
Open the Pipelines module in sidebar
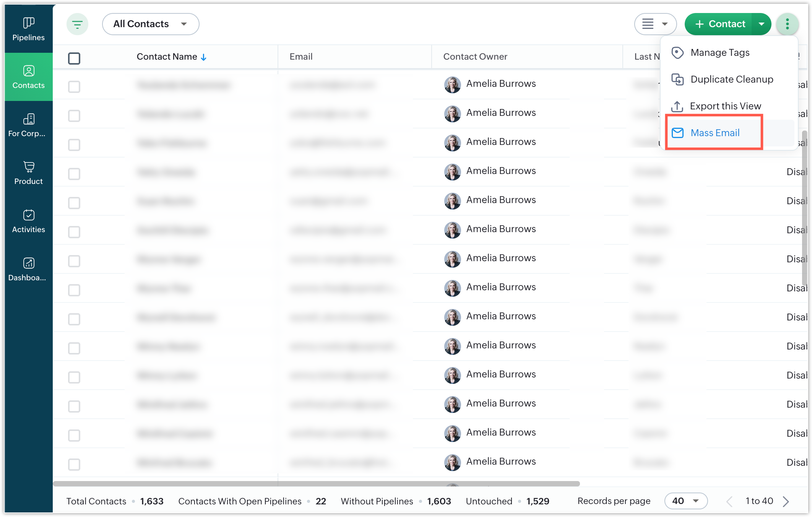[x=29, y=29]
